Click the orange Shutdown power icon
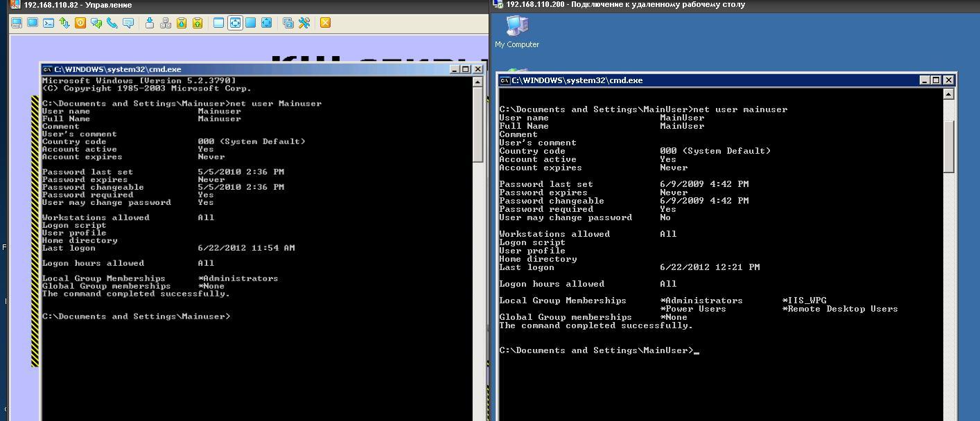 pyautogui.click(x=80, y=23)
